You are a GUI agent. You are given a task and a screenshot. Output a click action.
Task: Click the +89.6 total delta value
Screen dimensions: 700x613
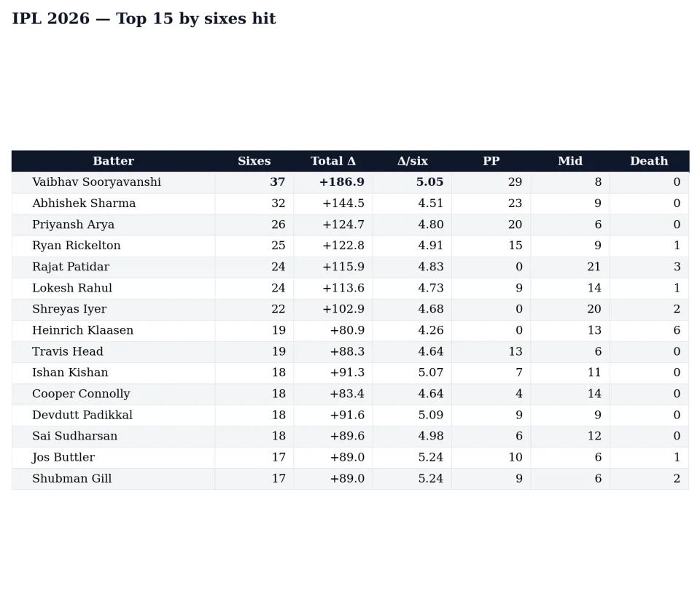pyautogui.click(x=347, y=436)
